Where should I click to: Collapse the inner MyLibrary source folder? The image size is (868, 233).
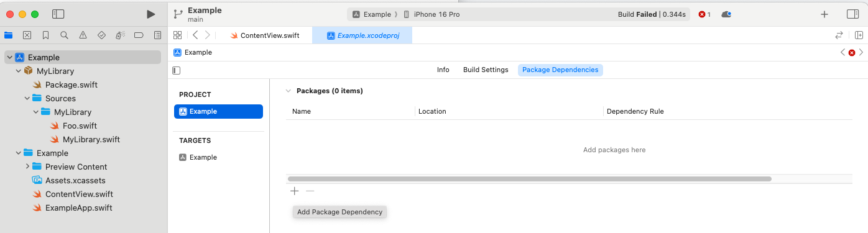tap(35, 112)
